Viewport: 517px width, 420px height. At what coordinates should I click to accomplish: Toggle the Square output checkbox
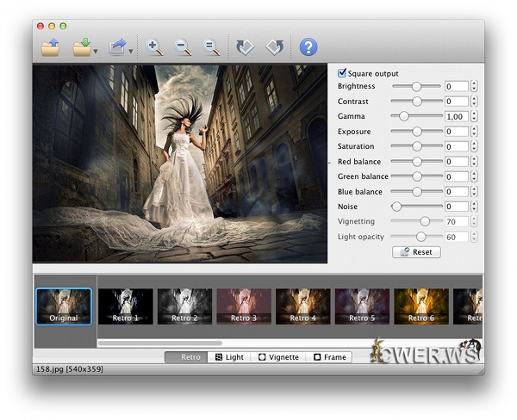click(342, 73)
